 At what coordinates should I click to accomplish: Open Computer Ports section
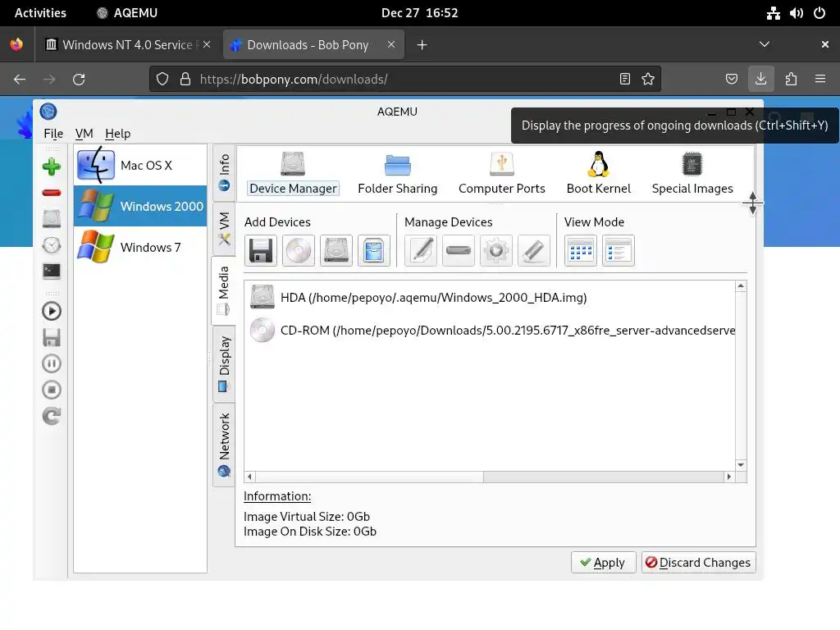(x=501, y=174)
